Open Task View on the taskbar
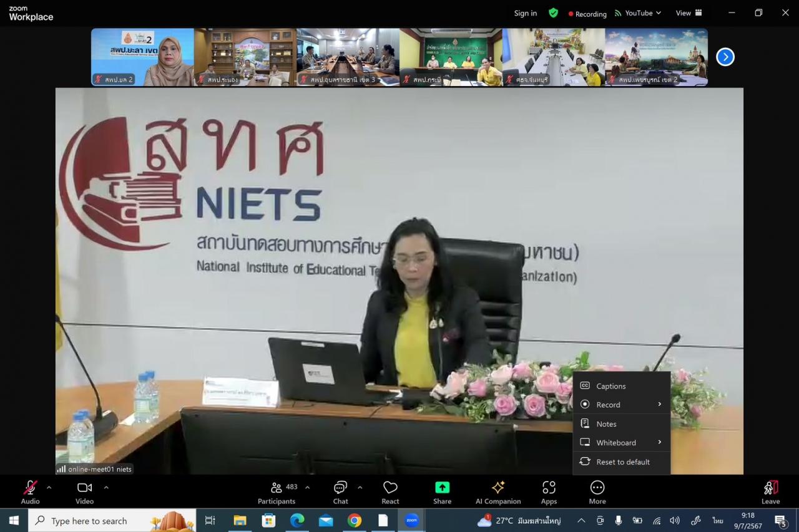The image size is (799, 532). tap(210, 520)
